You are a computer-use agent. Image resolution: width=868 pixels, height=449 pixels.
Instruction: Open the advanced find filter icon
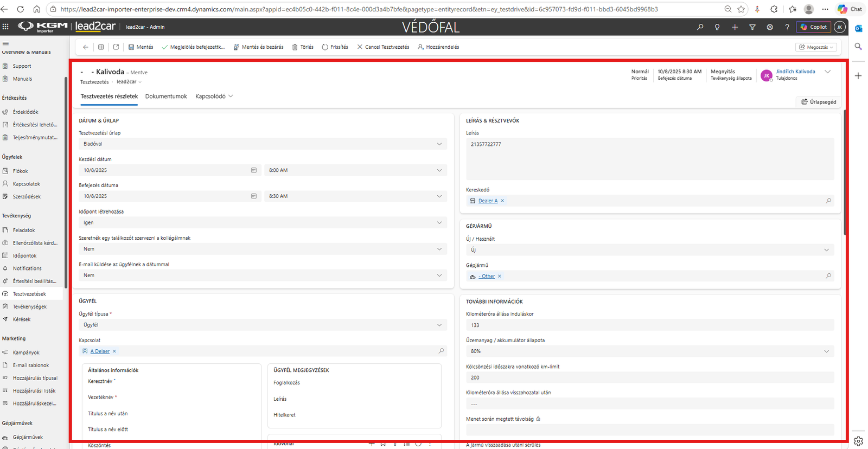(x=752, y=27)
